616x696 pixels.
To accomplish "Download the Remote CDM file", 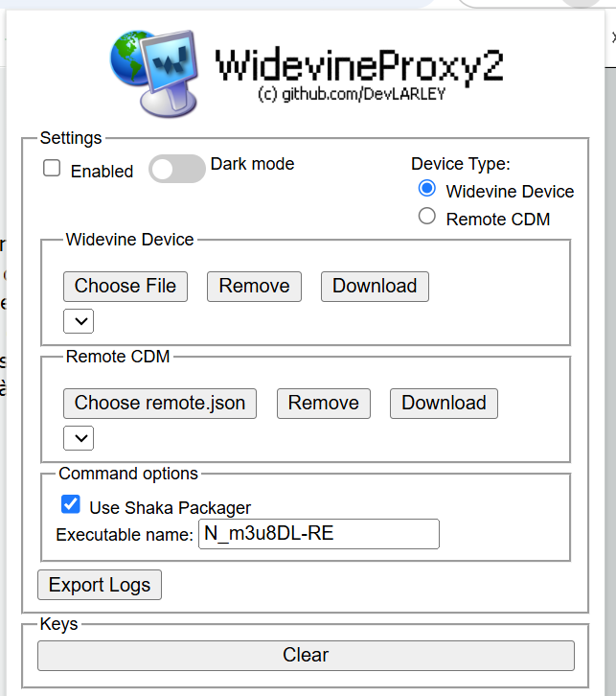I will (444, 404).
